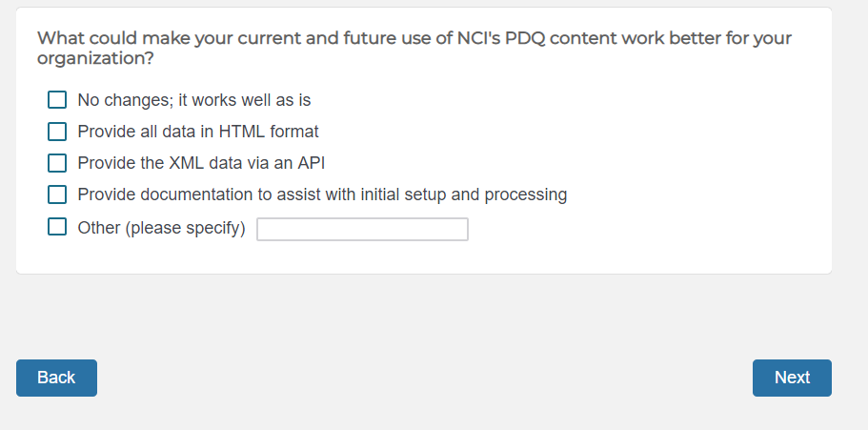
Task: Click blank card space right of the HTML format option
Action: point(572,132)
